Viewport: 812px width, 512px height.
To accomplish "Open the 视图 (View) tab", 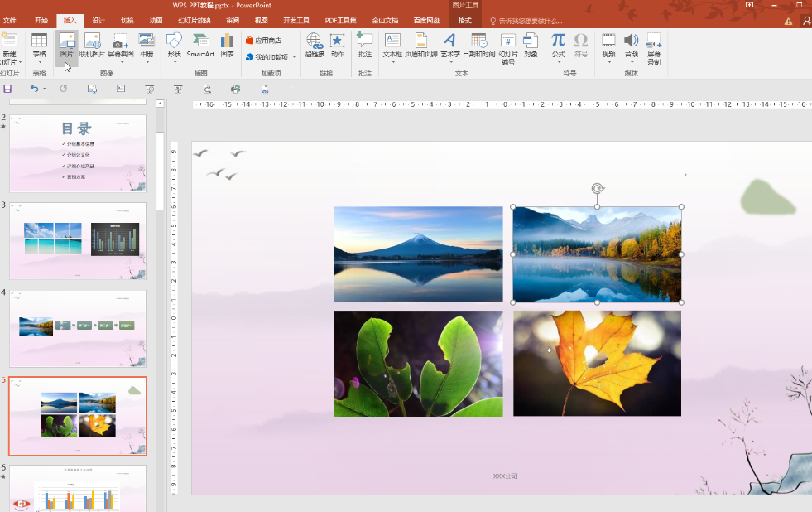I will [x=261, y=21].
